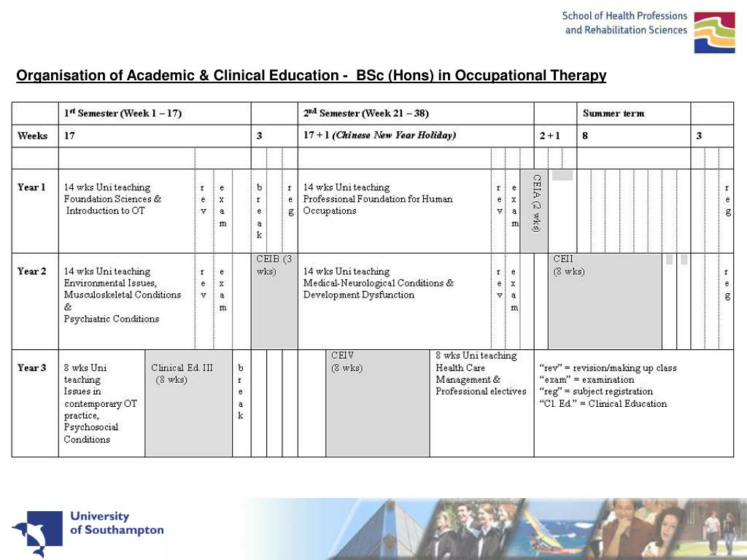Click the grey 'Clinical Ed. III (8 wks)' block
The height and width of the screenshot is (560, 747).
[189, 403]
